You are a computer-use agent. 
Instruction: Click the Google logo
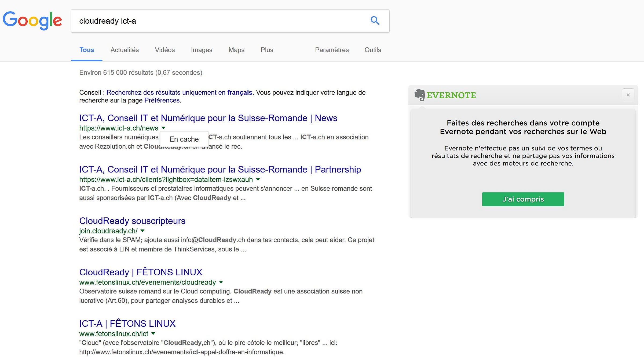[32, 20]
